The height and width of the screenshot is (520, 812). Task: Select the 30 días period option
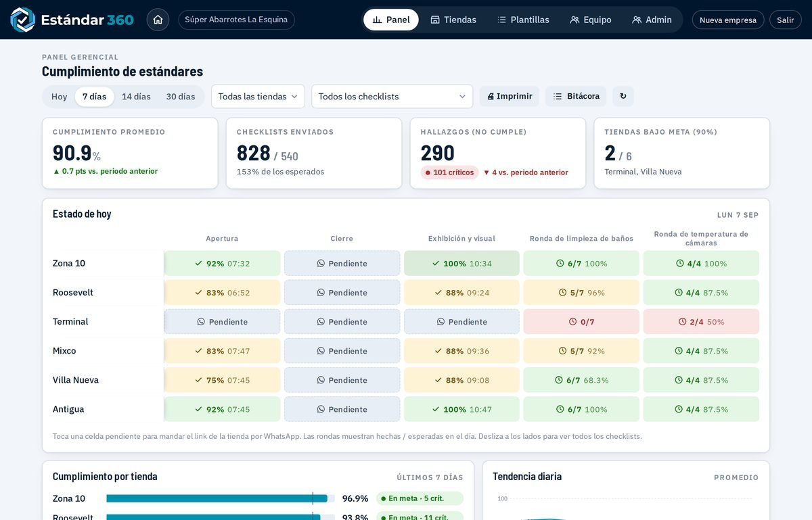[181, 97]
